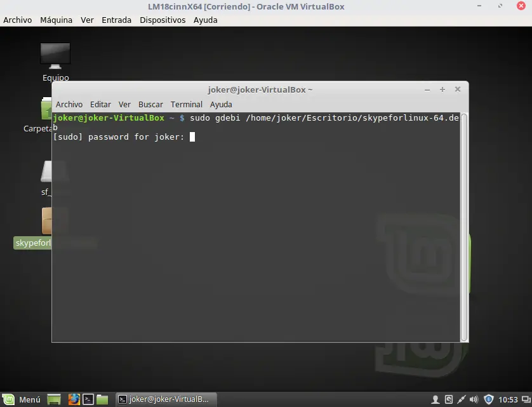The height and width of the screenshot is (407, 532).
Task: Open VirtualBox Entrada menu
Action: point(116,20)
